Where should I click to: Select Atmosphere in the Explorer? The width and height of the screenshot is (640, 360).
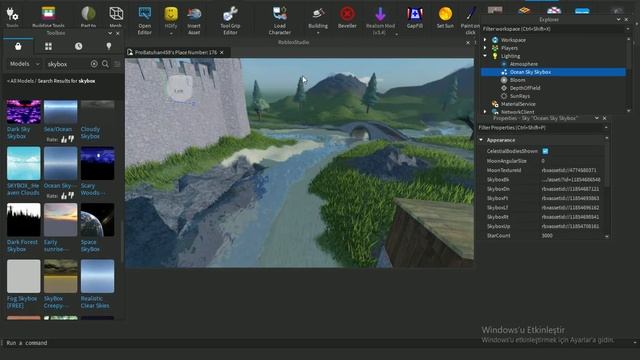pyautogui.click(x=524, y=64)
